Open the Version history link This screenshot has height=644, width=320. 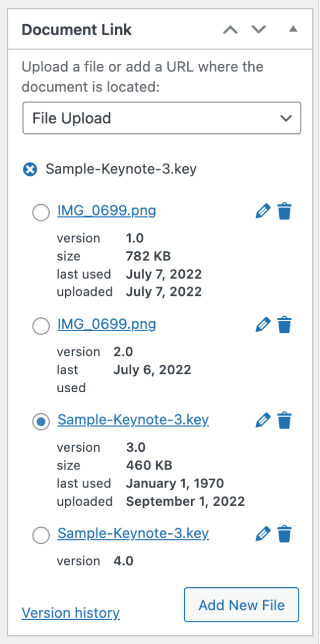71,613
